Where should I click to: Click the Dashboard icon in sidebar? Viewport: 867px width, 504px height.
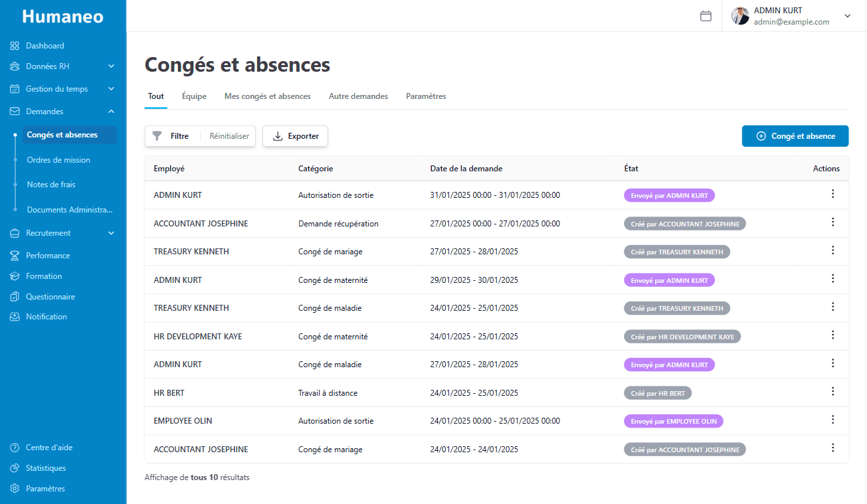15,46
